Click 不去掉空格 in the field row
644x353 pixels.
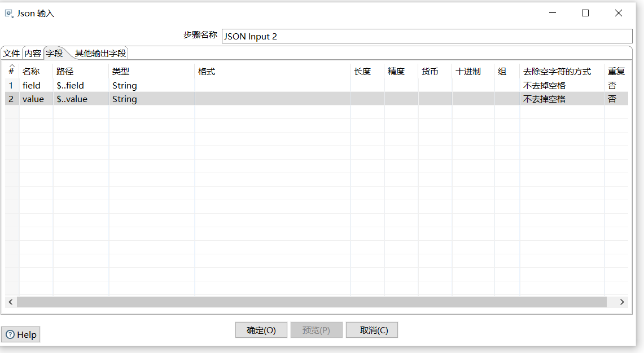pos(562,85)
